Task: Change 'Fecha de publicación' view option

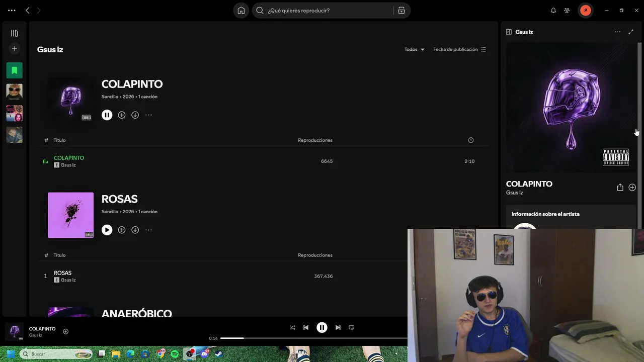Action: click(x=459, y=49)
